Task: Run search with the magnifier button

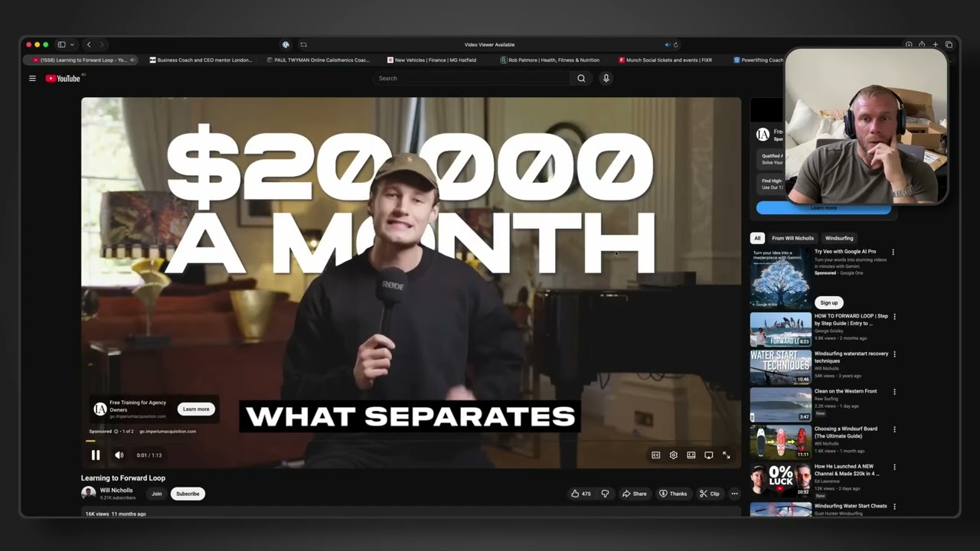Action: click(x=581, y=78)
